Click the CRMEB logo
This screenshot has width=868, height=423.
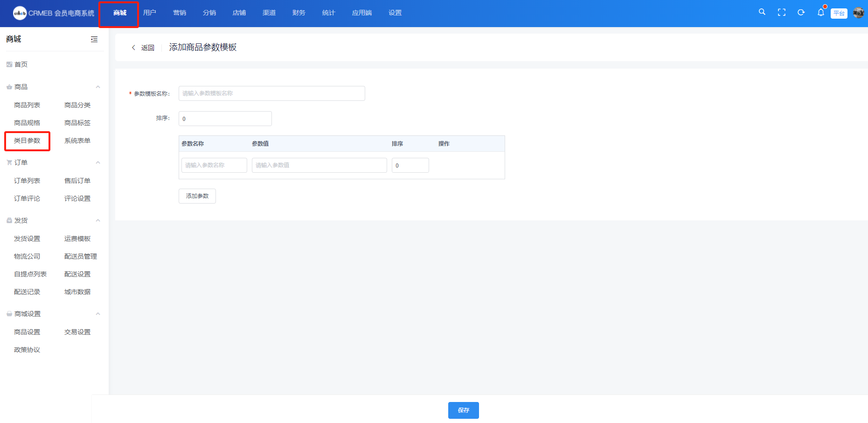[x=20, y=13]
